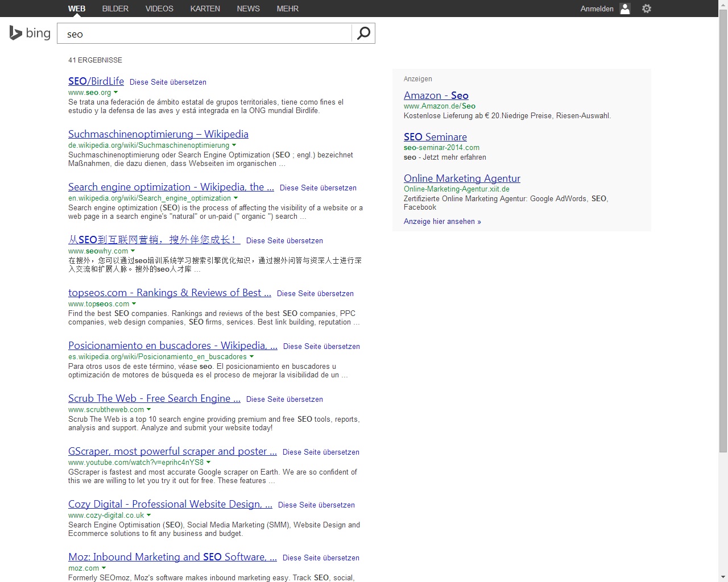Translate the English Wikipedia SEO page

tap(318, 188)
